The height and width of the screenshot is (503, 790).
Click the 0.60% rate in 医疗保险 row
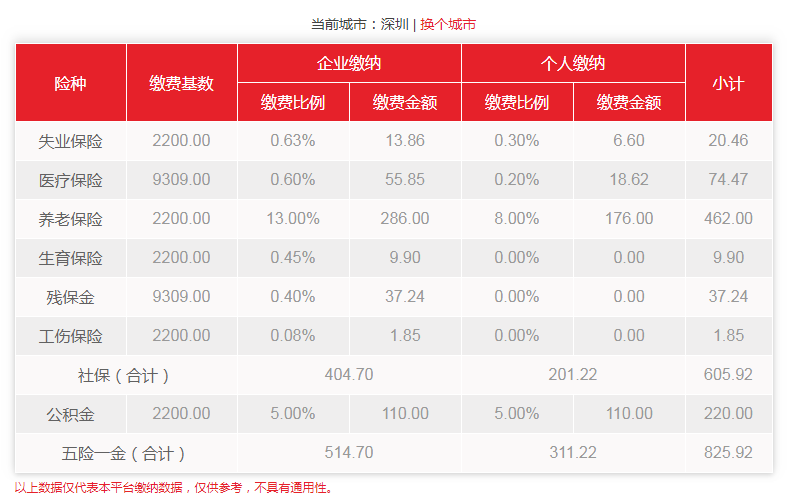click(x=293, y=179)
